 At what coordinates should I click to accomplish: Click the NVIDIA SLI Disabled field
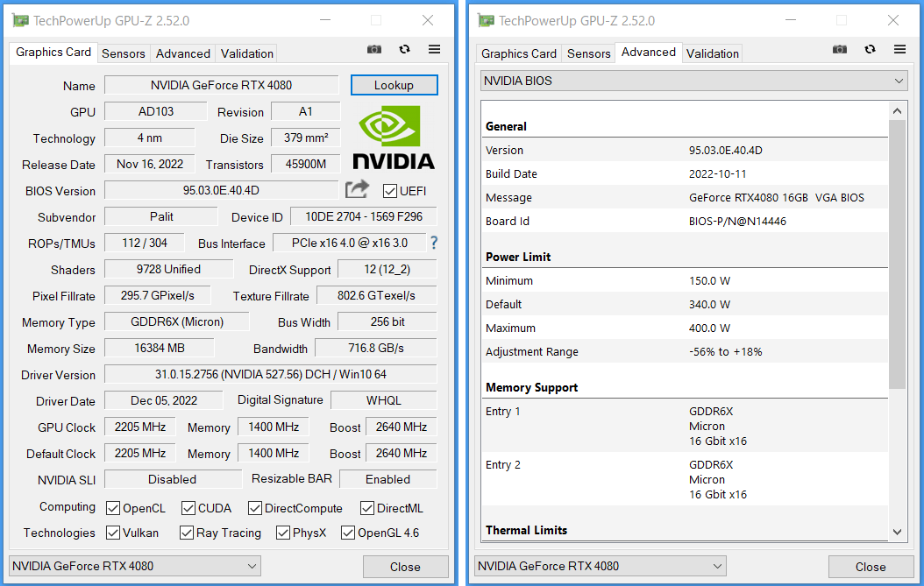pyautogui.click(x=173, y=479)
